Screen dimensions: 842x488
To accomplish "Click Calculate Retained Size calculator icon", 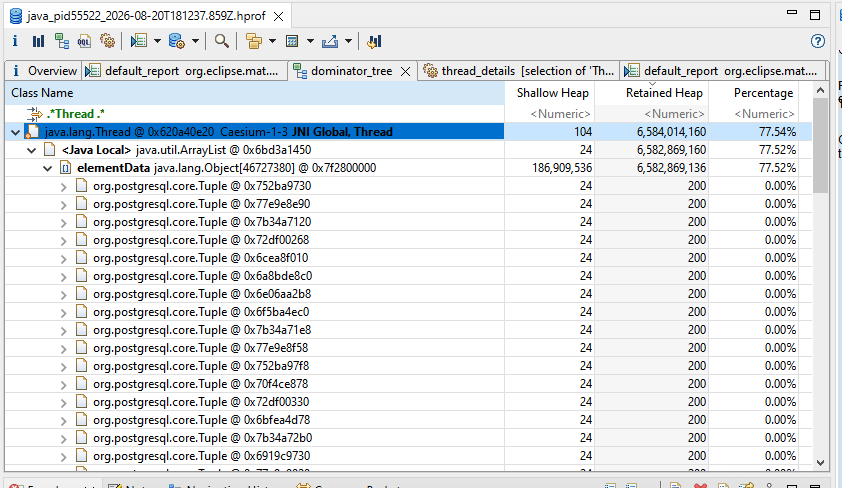I will [x=292, y=41].
